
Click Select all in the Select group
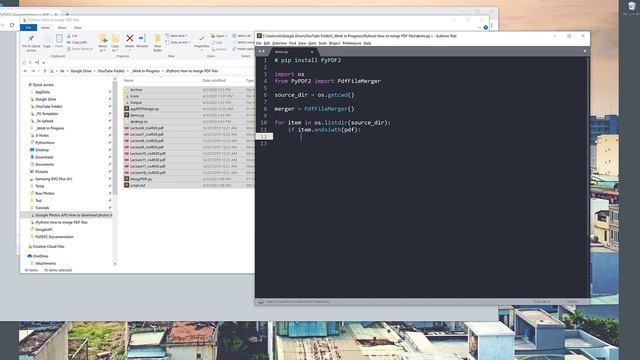(242, 36)
